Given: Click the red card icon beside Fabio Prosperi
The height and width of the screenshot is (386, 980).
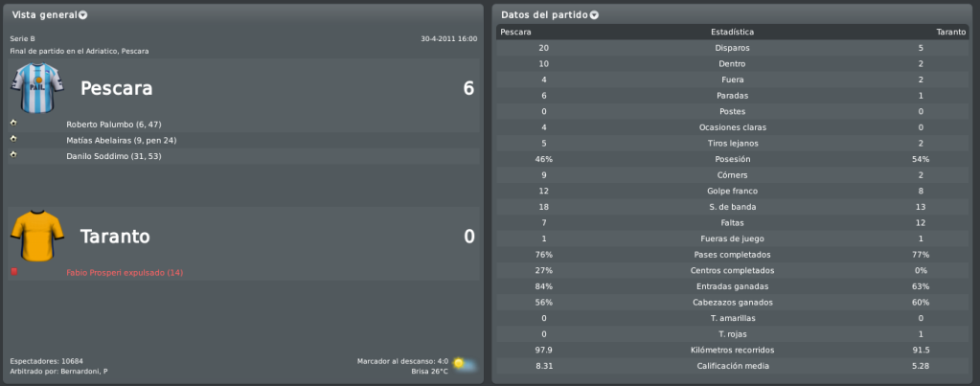Looking at the screenshot, I should click(x=13, y=272).
